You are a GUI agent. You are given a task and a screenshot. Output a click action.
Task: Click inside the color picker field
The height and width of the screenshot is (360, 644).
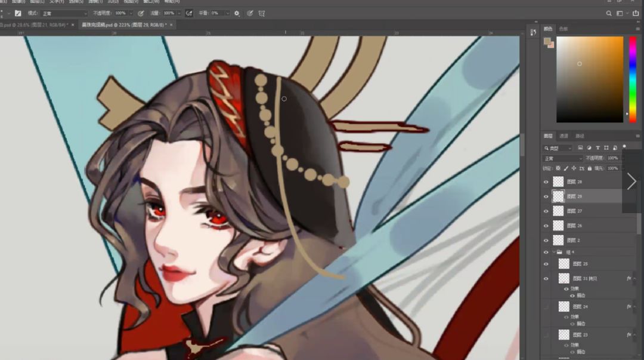(590, 79)
